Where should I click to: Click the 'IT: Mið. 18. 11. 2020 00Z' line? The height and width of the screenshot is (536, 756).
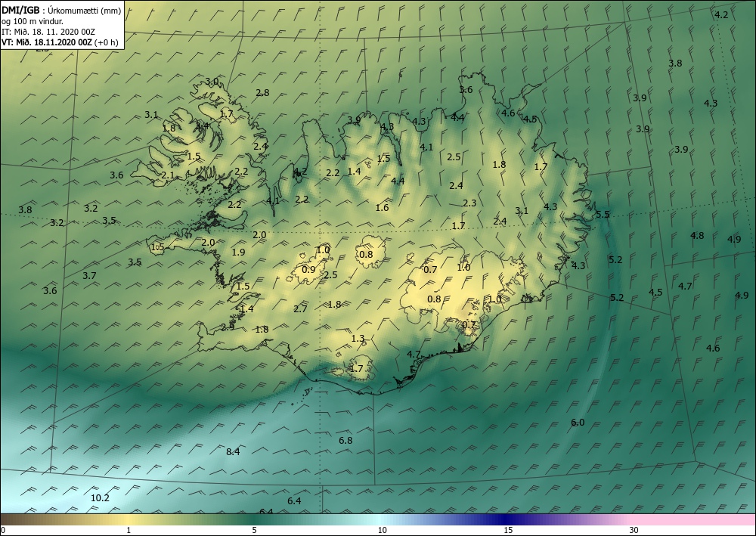(x=48, y=32)
